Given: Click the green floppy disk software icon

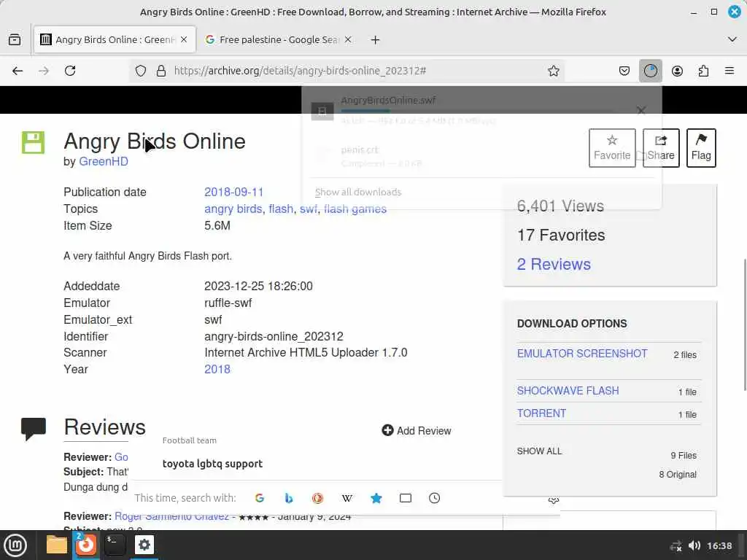Looking at the screenshot, I should point(33,142).
